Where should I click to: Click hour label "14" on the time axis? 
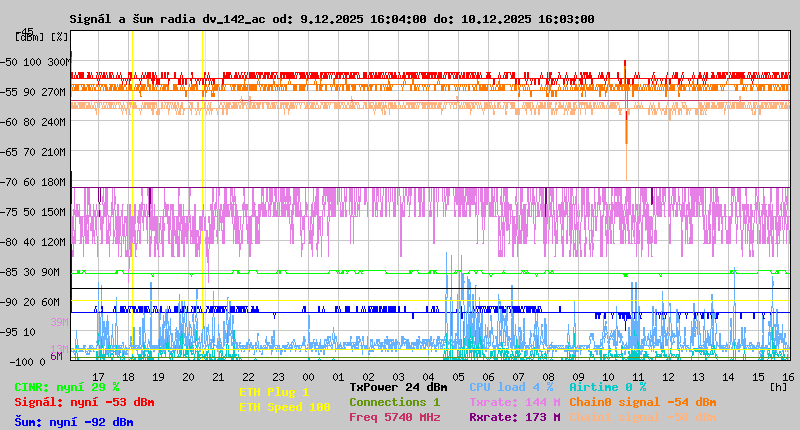tap(729, 377)
